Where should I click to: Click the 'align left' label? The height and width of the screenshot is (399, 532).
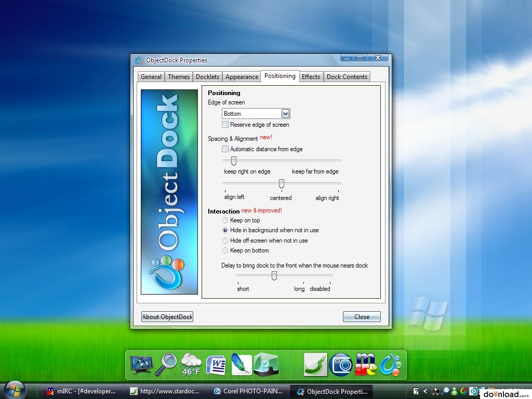click(234, 197)
